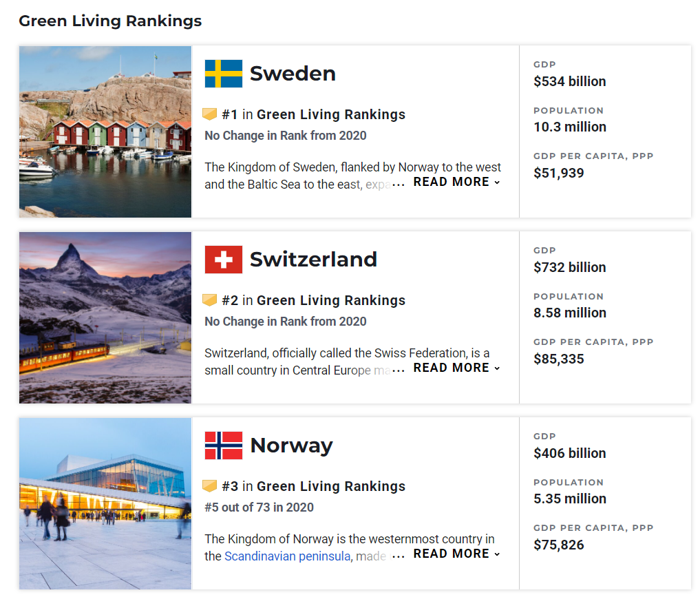The width and height of the screenshot is (700, 597).
Task: Click the Switzerland flag icon
Action: (223, 260)
